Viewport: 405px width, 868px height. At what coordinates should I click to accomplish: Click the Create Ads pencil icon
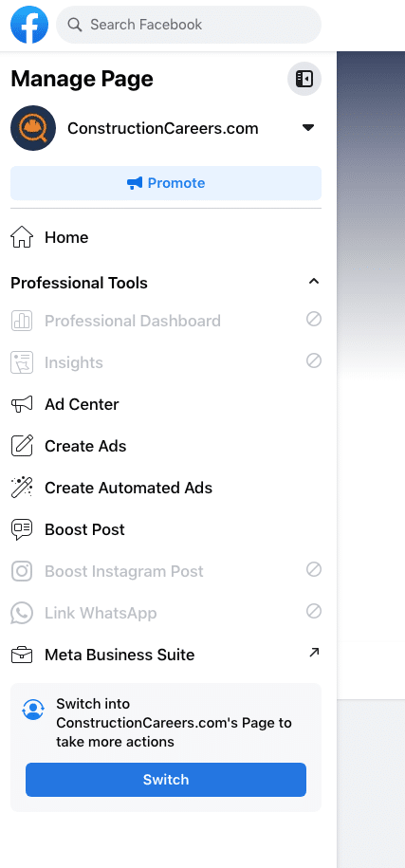[22, 446]
